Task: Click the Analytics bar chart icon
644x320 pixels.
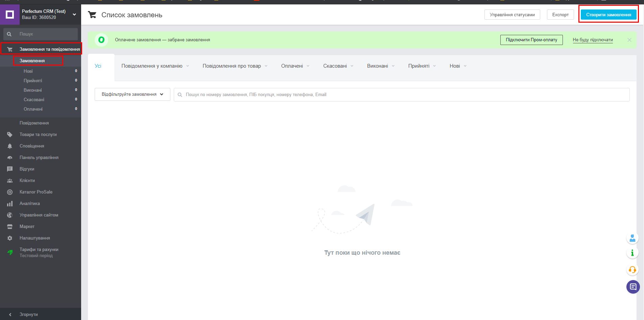Action: 10,204
